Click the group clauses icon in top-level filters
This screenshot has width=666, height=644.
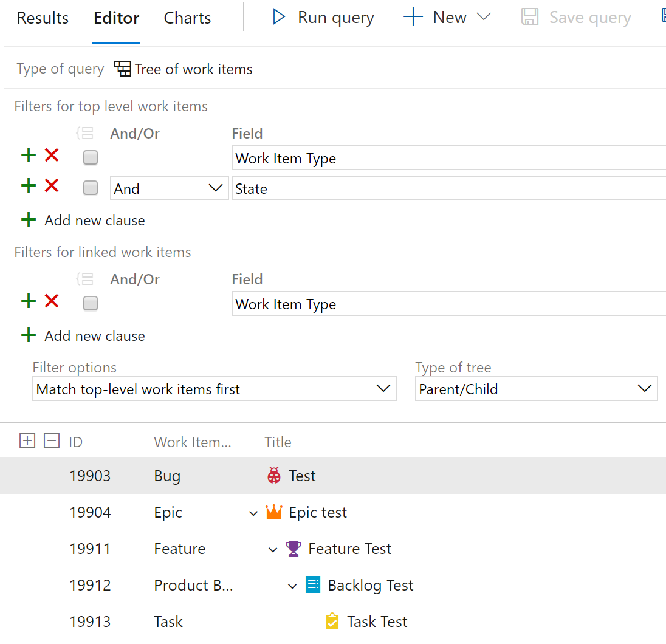click(x=84, y=134)
